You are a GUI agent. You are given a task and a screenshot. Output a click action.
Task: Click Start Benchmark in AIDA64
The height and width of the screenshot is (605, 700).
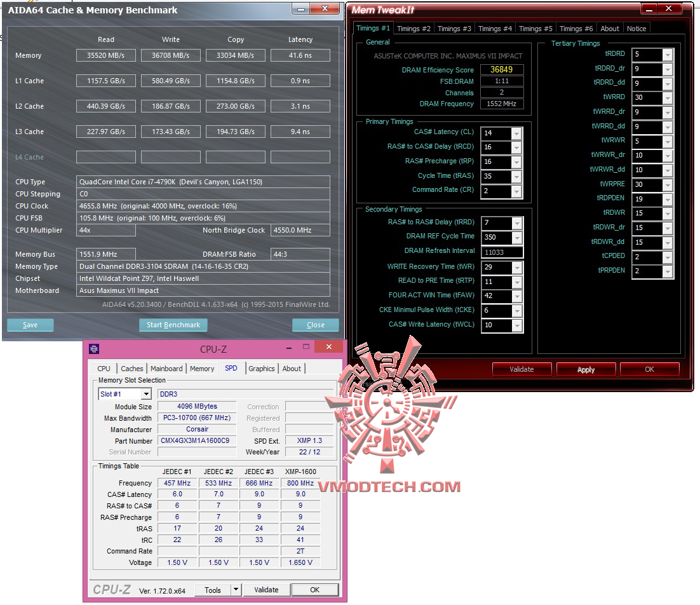point(173,325)
